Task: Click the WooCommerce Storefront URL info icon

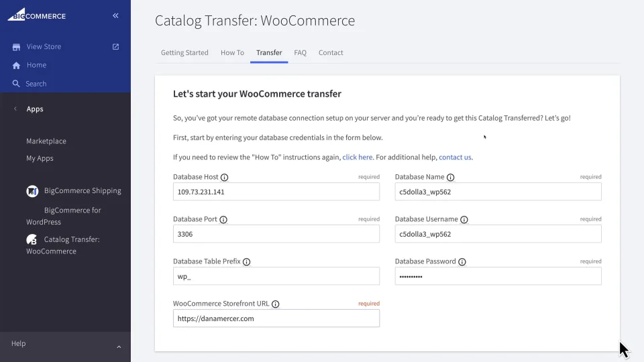Action: click(x=275, y=304)
